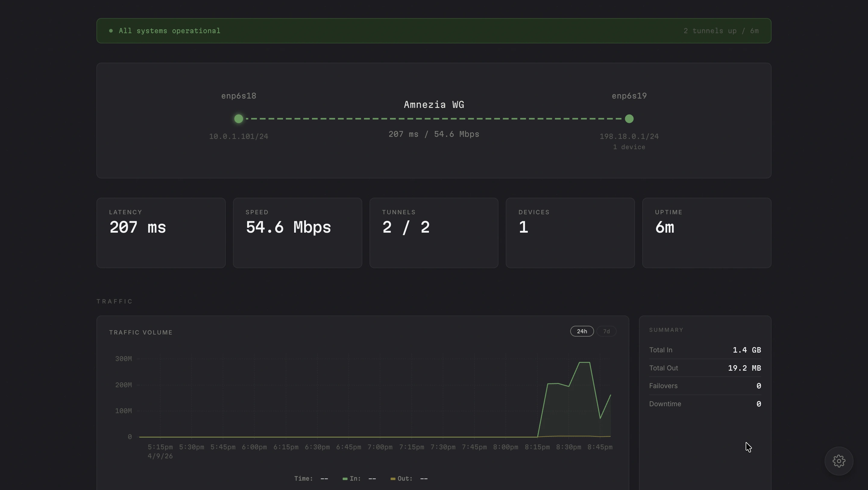The height and width of the screenshot is (490, 868).
Task: Click the 100M y-axis label
Action: tap(123, 411)
